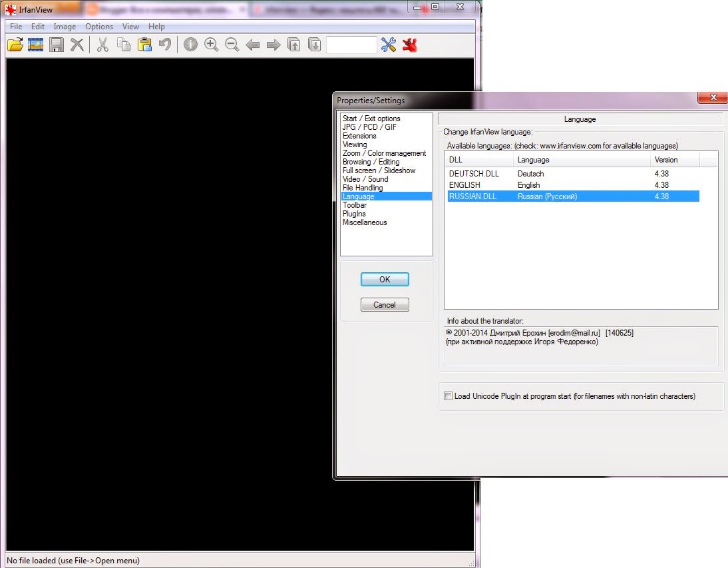Close the Properties/Settings dialog

click(713, 97)
